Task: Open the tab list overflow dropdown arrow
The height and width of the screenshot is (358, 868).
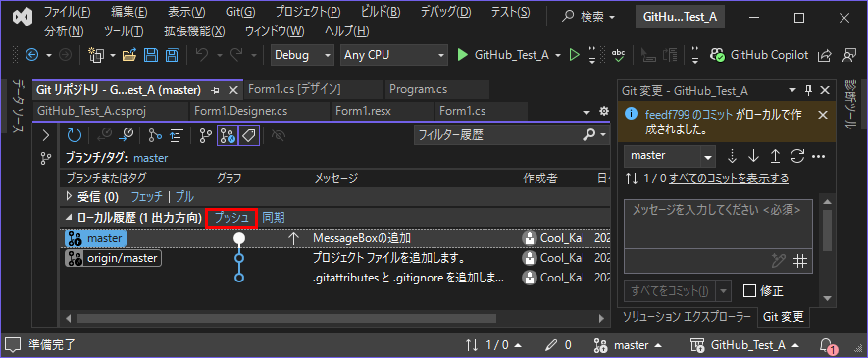Action: pos(587,113)
